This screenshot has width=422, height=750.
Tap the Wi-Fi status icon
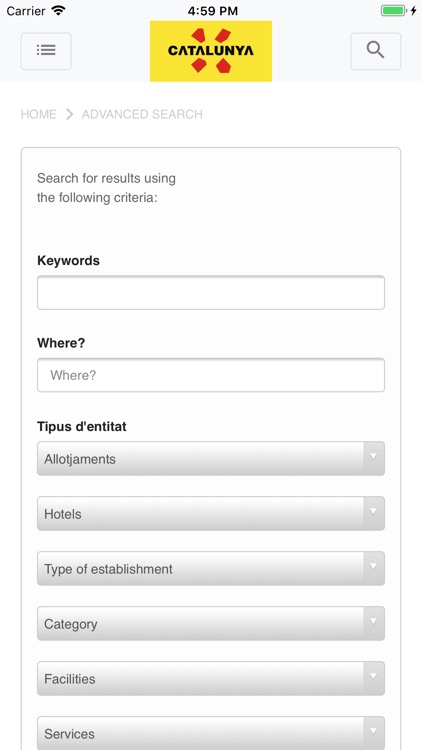click(x=59, y=11)
